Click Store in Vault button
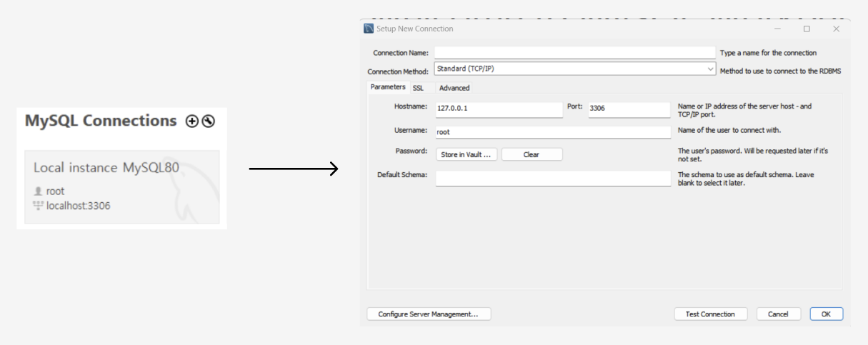868x345 pixels. (467, 154)
